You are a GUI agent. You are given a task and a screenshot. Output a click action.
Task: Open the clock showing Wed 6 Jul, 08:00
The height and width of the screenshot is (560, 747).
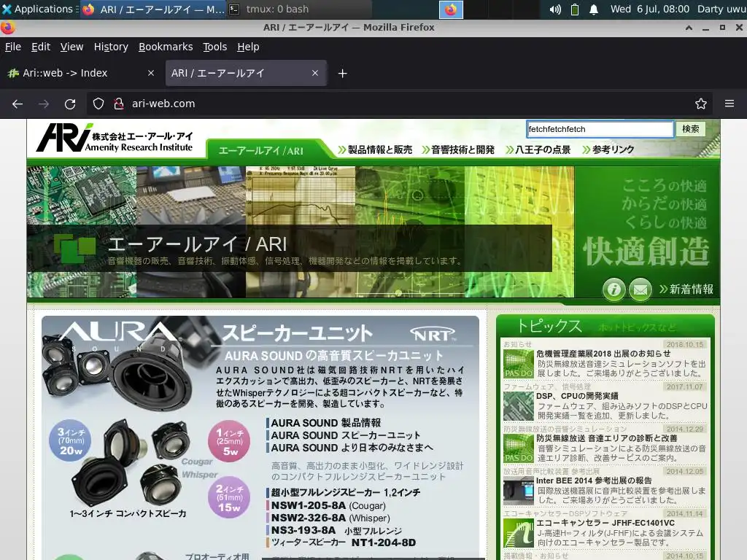point(650,9)
